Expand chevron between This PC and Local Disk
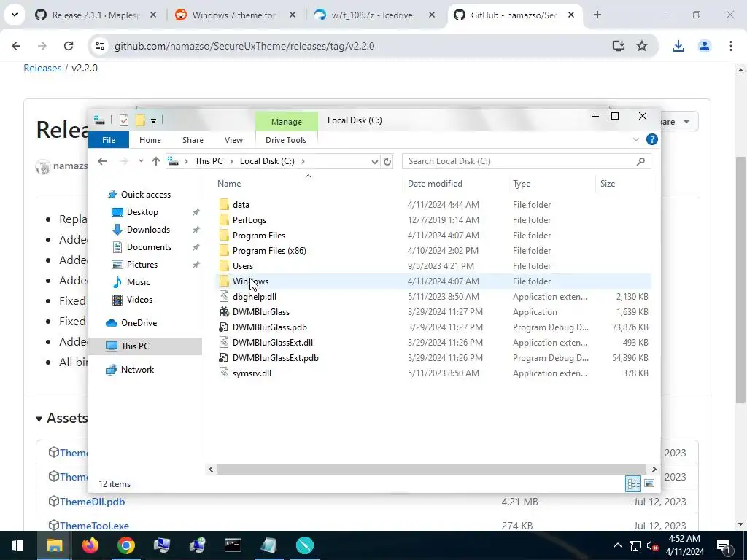The width and height of the screenshot is (747, 560). click(x=231, y=161)
